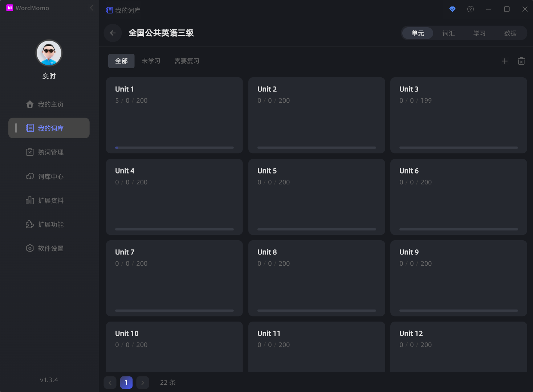Click the 实时 username label
Image resolution: width=533 pixels, height=392 pixels.
coord(49,76)
